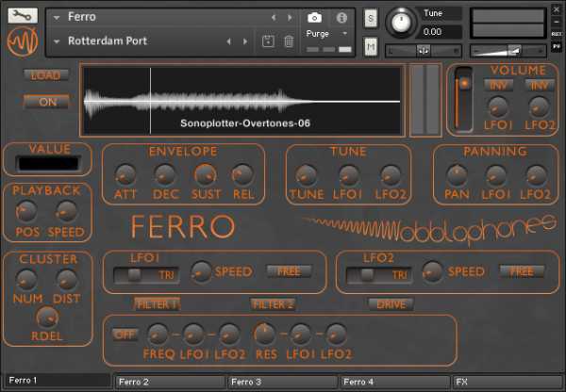Switch to the Ferro 1 tab

pyautogui.click(x=57, y=381)
